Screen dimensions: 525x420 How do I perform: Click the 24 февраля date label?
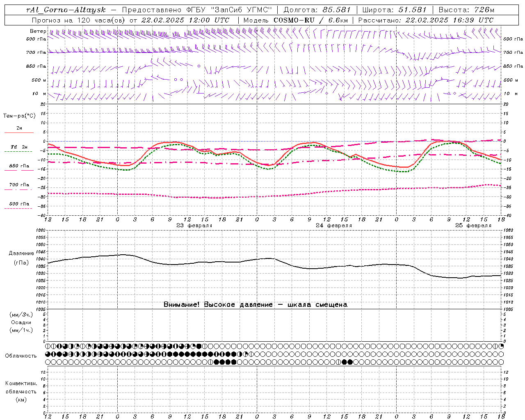tap(334, 226)
